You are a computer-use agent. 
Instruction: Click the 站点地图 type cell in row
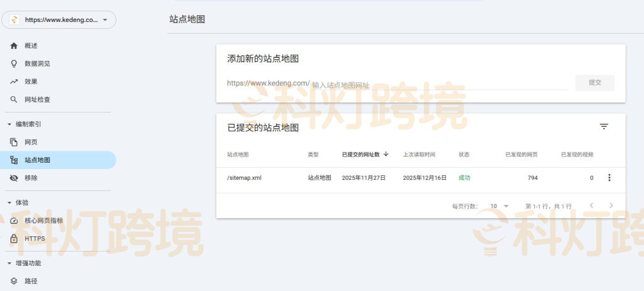pyautogui.click(x=319, y=178)
